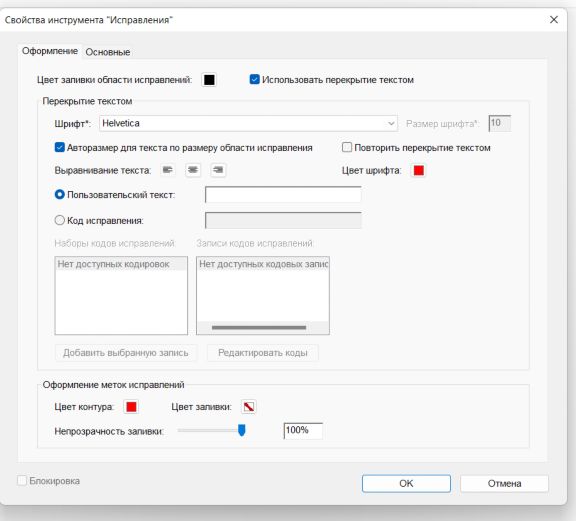Screen dimensions: 576x521
Task: Click the fill opacity slider handle
Action: tap(241, 430)
